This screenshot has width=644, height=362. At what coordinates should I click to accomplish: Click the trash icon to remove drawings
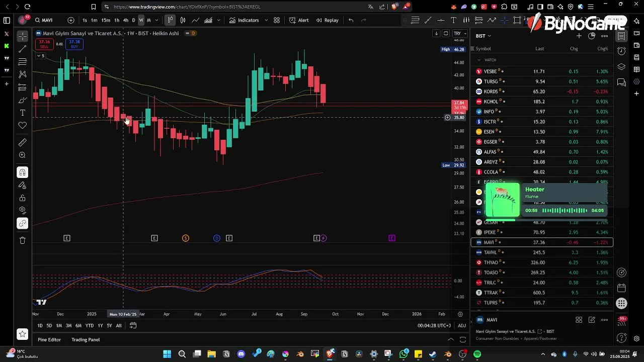22,240
